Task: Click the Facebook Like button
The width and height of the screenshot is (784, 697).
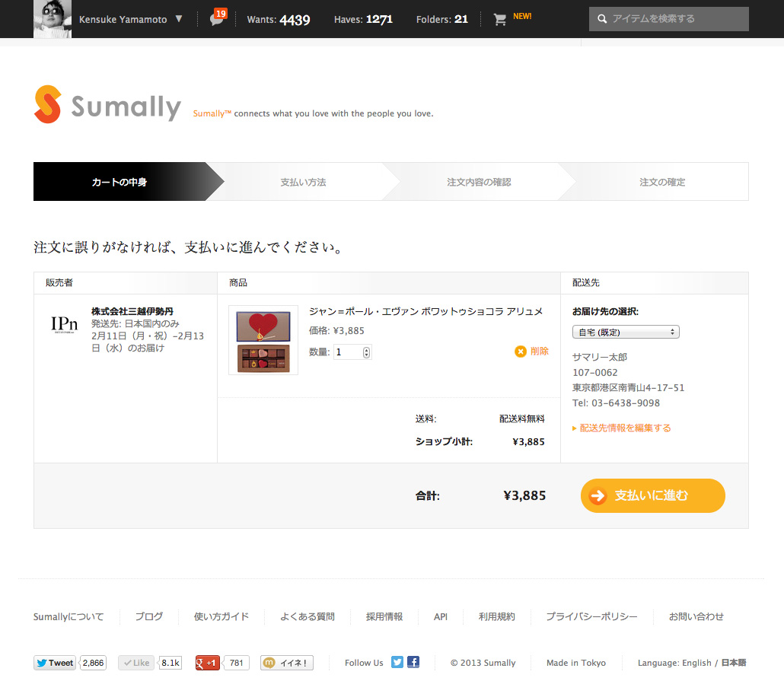Action: [x=137, y=663]
